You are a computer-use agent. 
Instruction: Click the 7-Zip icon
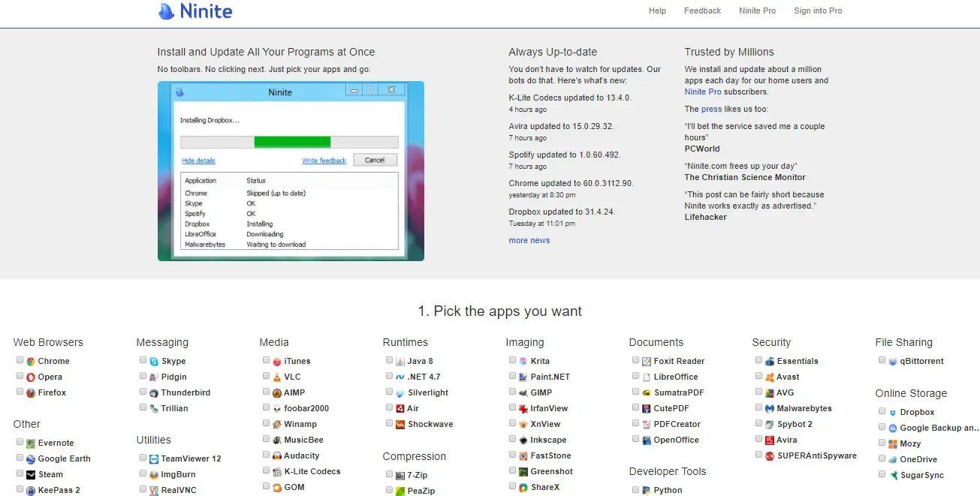(400, 476)
